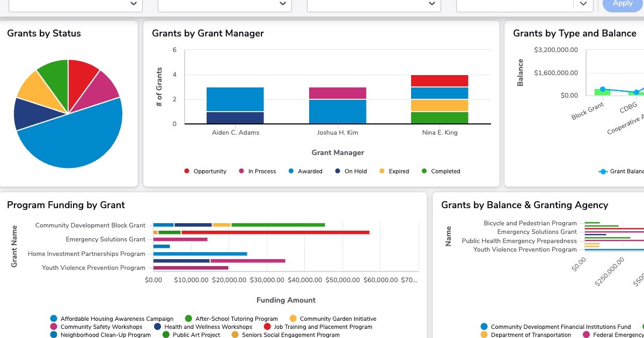Toggle the Completed legend item
Viewport: 644px width, 338px height.
coord(441,171)
